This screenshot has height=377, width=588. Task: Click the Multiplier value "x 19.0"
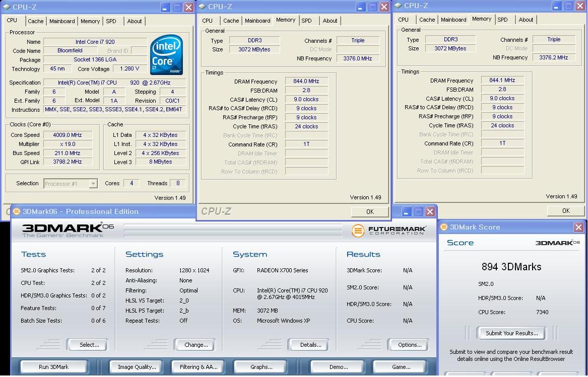point(68,144)
